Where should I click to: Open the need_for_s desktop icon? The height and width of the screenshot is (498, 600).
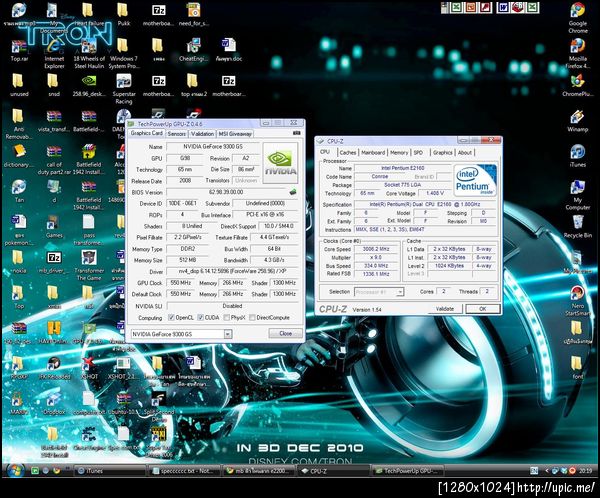[194, 15]
